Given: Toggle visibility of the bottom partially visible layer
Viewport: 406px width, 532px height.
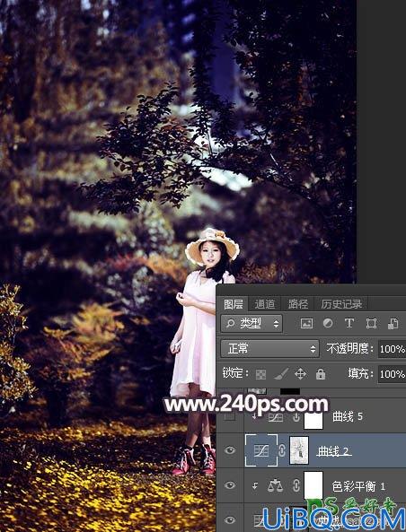Looking at the screenshot, I should pos(230,519).
